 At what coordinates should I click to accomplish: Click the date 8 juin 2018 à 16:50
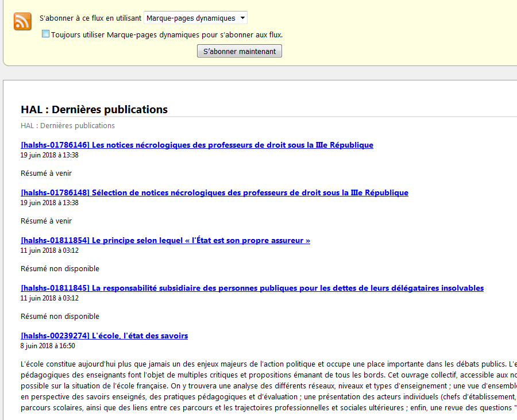[x=48, y=346]
